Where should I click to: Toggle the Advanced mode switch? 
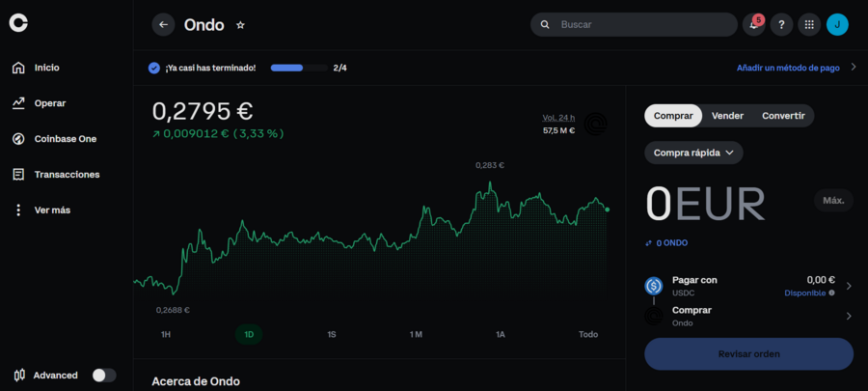pyautogui.click(x=104, y=375)
